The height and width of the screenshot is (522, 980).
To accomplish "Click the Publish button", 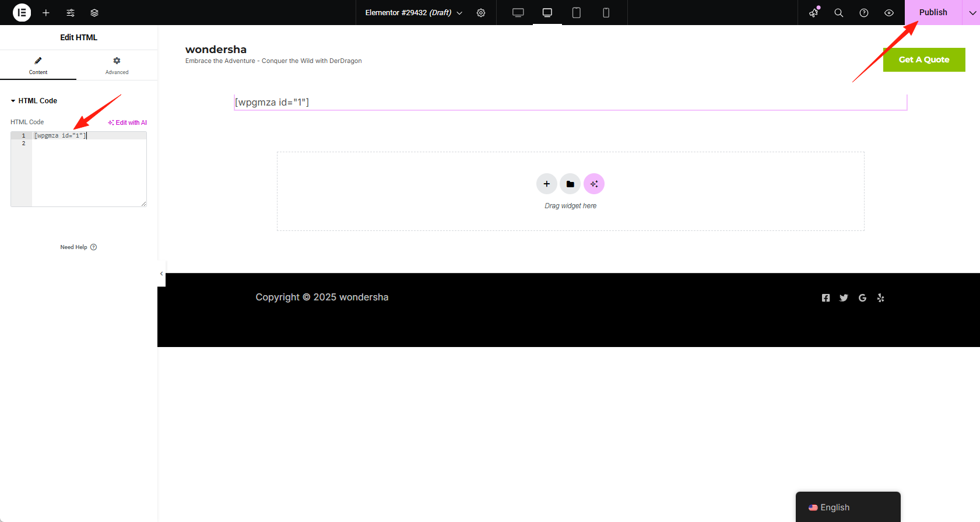I will (x=933, y=12).
